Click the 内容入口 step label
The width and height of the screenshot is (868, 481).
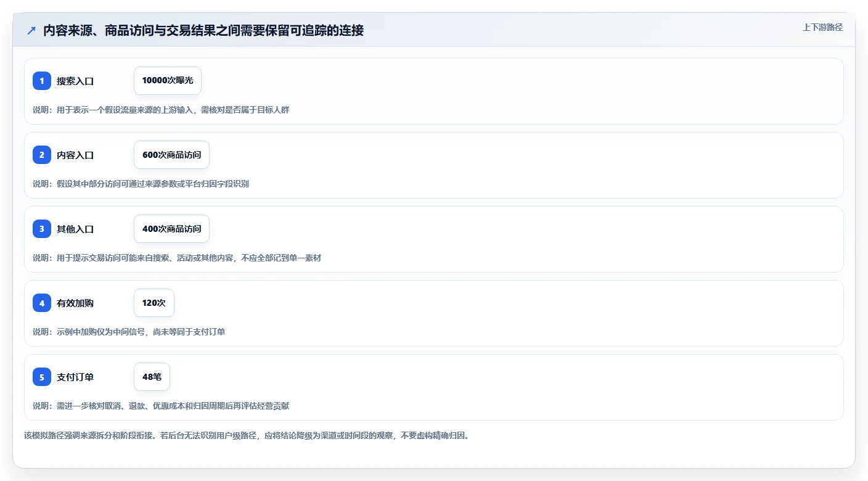tap(75, 155)
